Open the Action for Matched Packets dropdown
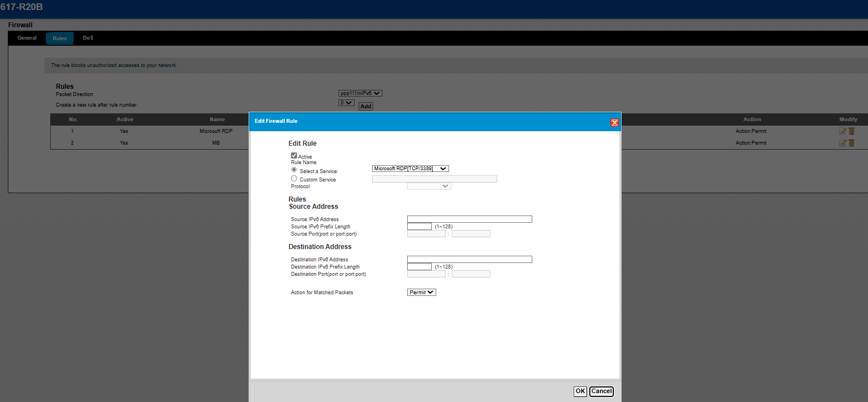 click(x=421, y=292)
